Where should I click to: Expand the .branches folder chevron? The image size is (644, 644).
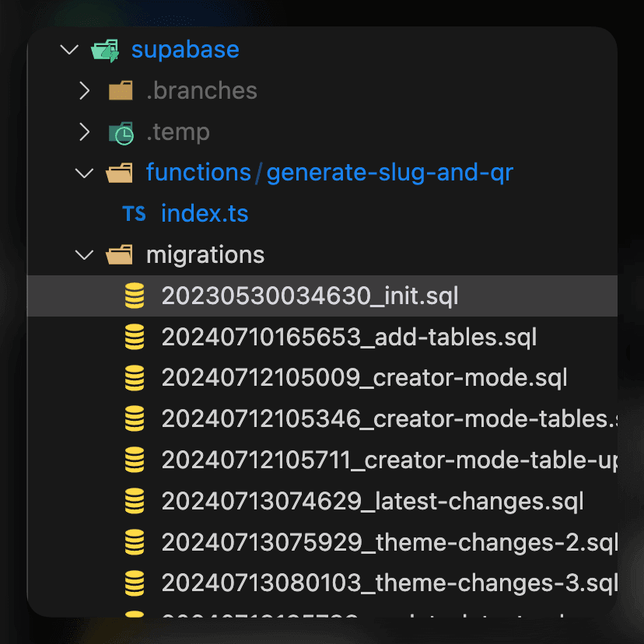pyautogui.click(x=85, y=91)
